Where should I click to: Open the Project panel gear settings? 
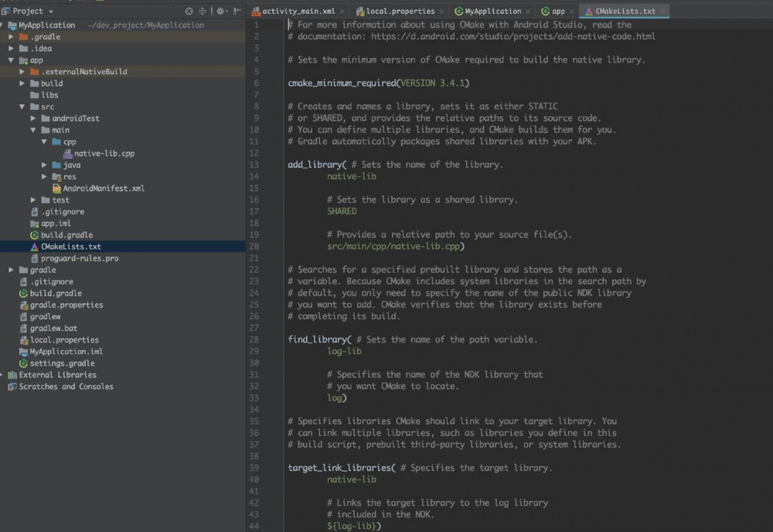click(x=220, y=12)
